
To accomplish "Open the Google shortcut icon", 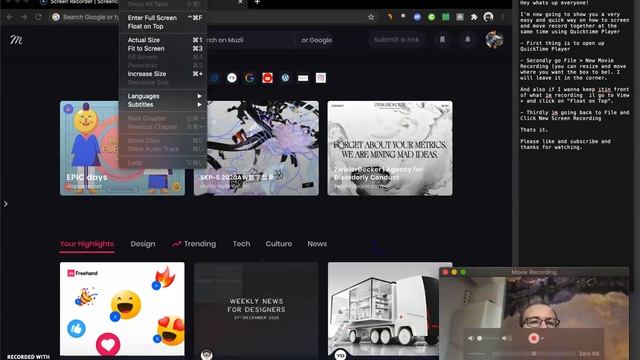I will [249, 78].
